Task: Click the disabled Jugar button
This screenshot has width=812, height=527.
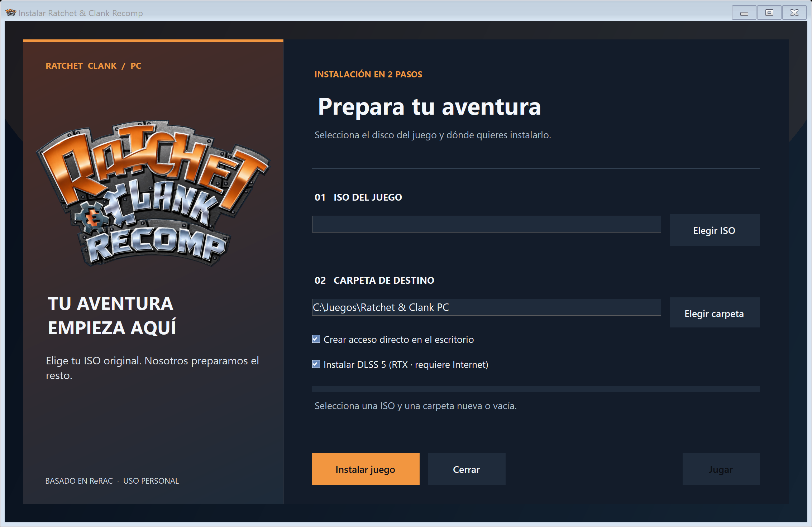Action: (x=721, y=469)
